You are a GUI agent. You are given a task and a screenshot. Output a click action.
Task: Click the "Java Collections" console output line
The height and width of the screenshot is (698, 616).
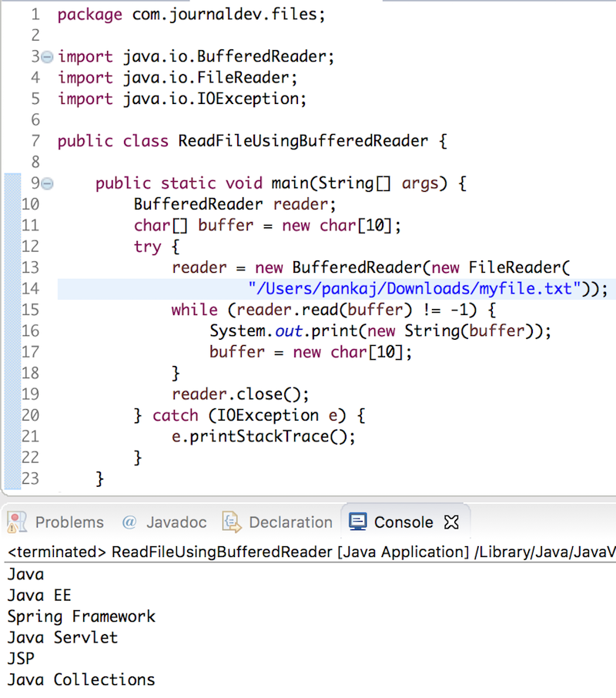tap(81, 680)
